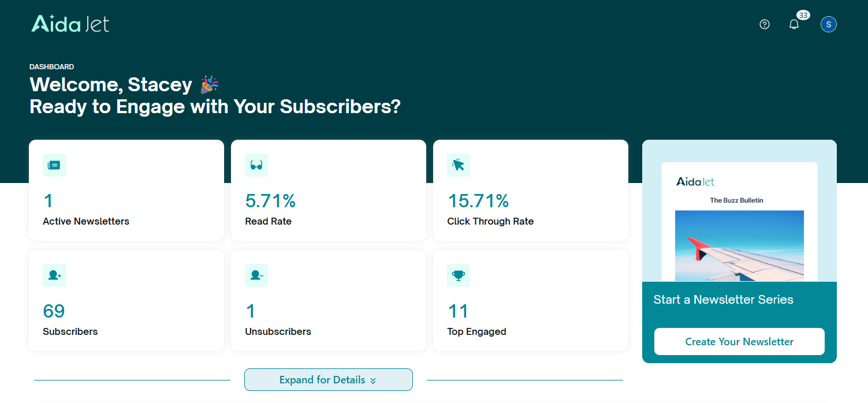
Task: Click the Subscribers add-person icon
Action: click(x=54, y=275)
